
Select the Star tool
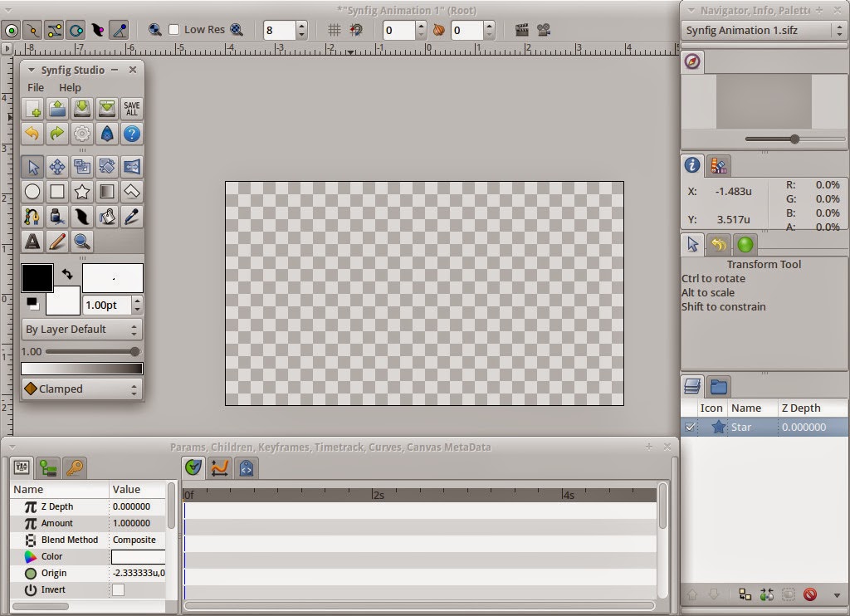[x=82, y=192]
